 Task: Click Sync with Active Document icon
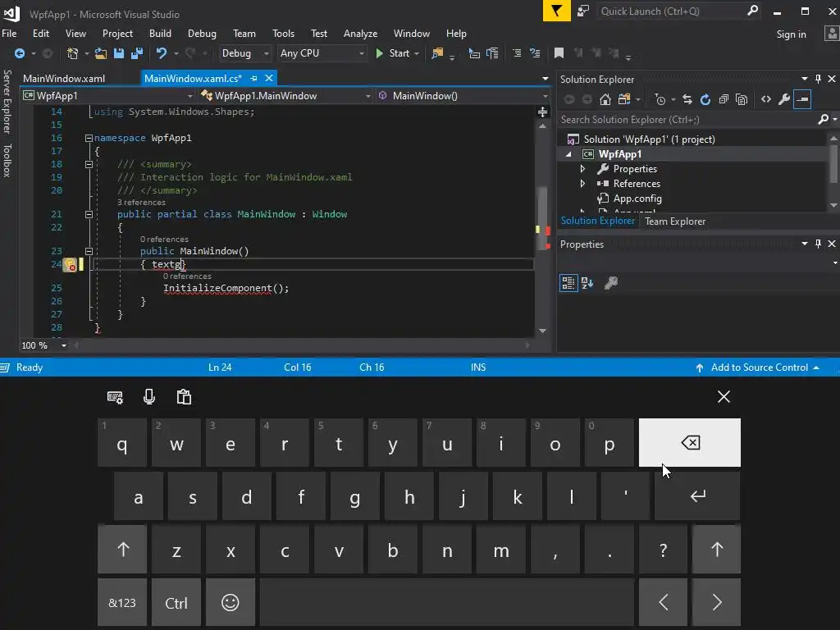[x=687, y=99]
